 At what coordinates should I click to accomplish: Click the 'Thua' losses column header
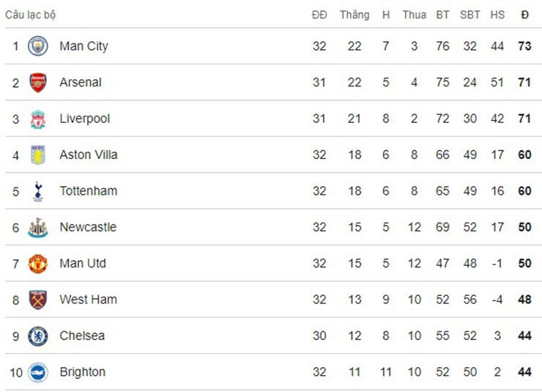(x=414, y=15)
